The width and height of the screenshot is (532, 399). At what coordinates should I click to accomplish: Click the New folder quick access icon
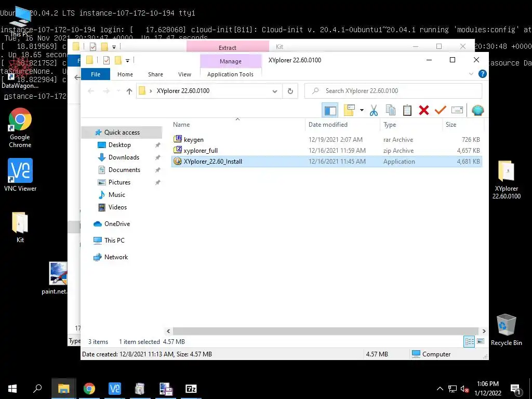tap(118, 60)
